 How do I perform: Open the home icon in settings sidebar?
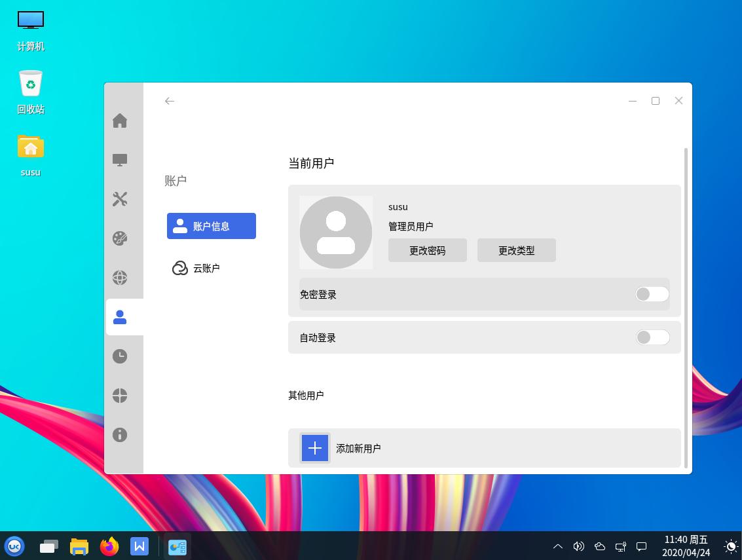[120, 121]
